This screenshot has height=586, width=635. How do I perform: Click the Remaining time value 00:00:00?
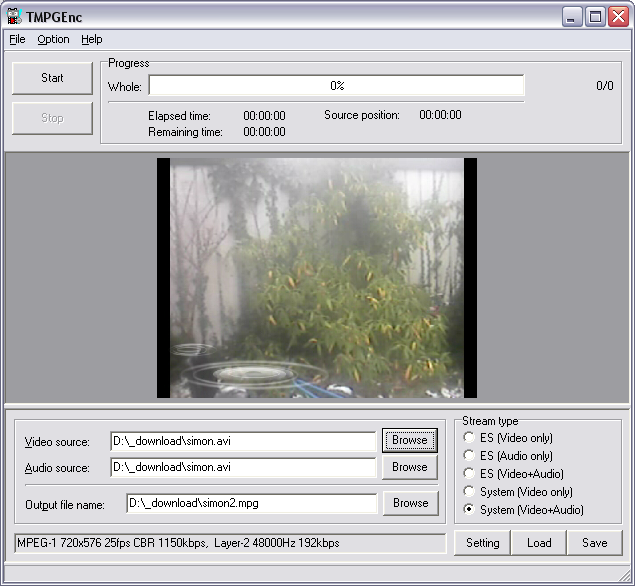(x=264, y=132)
